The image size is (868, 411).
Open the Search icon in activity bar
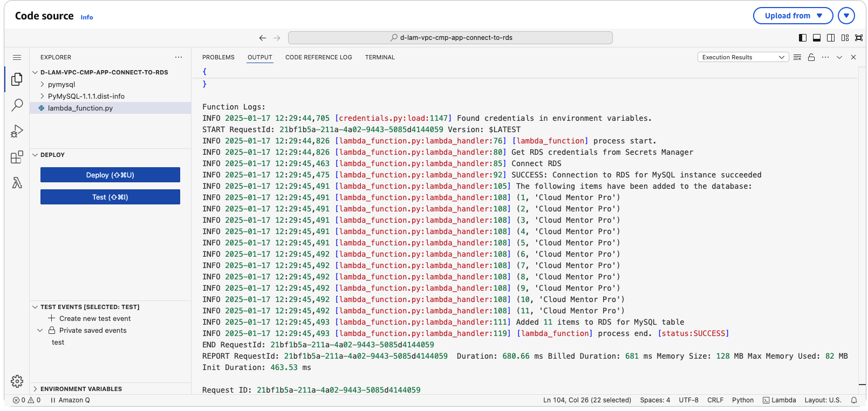click(x=17, y=105)
